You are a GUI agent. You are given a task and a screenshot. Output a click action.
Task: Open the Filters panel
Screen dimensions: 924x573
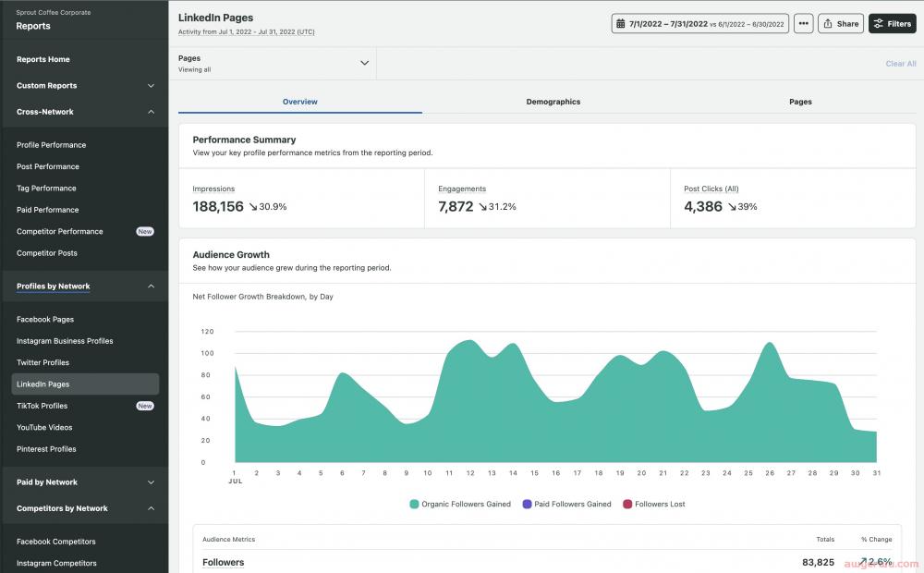(893, 24)
